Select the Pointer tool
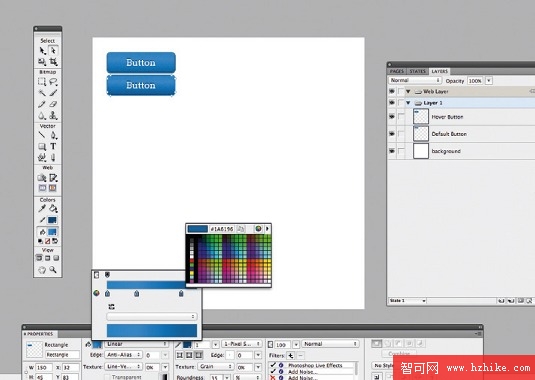This screenshot has width=535, height=380. (42, 50)
